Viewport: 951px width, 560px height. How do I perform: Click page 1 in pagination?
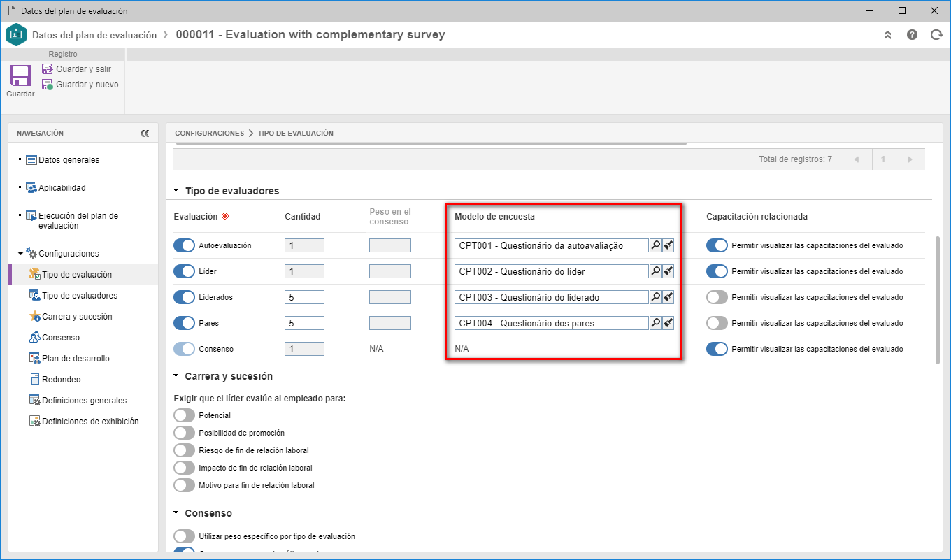point(883,159)
